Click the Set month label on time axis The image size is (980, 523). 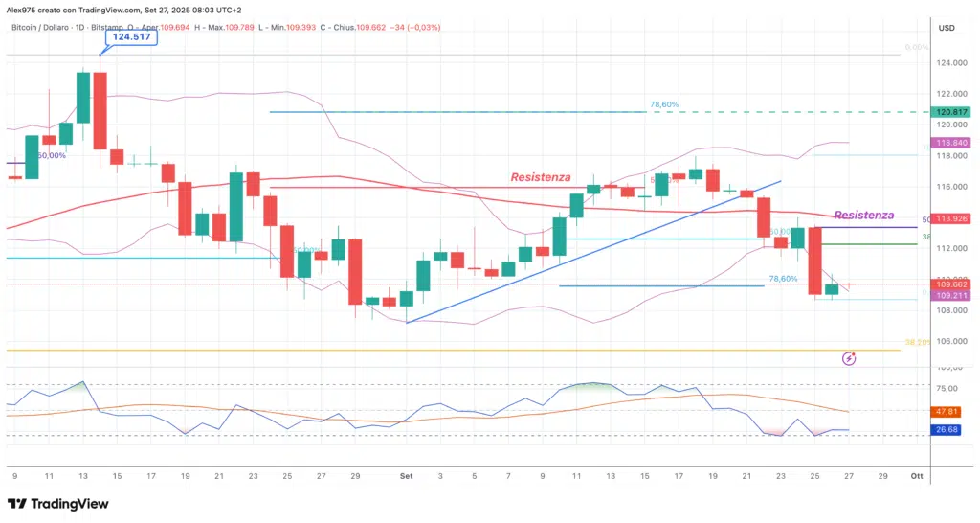[x=407, y=475]
